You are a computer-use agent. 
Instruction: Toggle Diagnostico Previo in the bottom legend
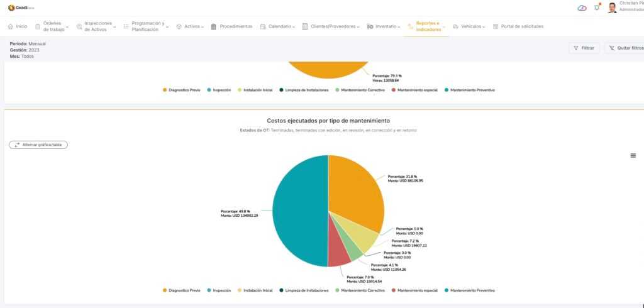point(181,290)
